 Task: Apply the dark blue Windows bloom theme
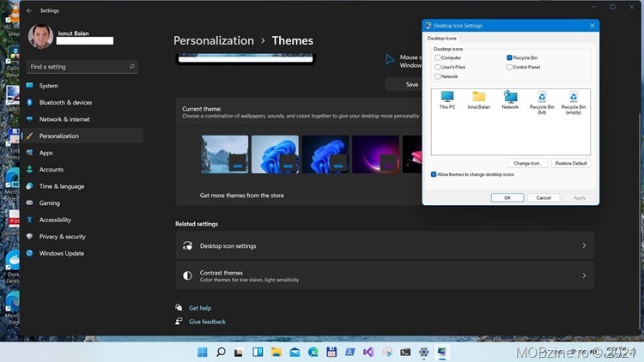tap(325, 154)
